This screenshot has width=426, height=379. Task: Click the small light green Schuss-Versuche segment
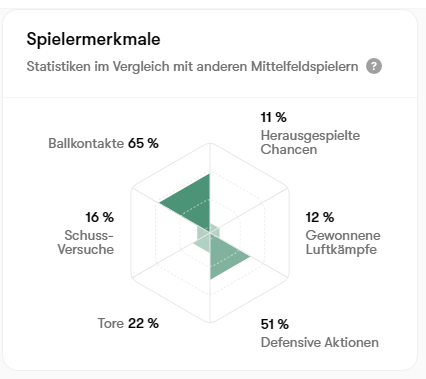coord(204,233)
